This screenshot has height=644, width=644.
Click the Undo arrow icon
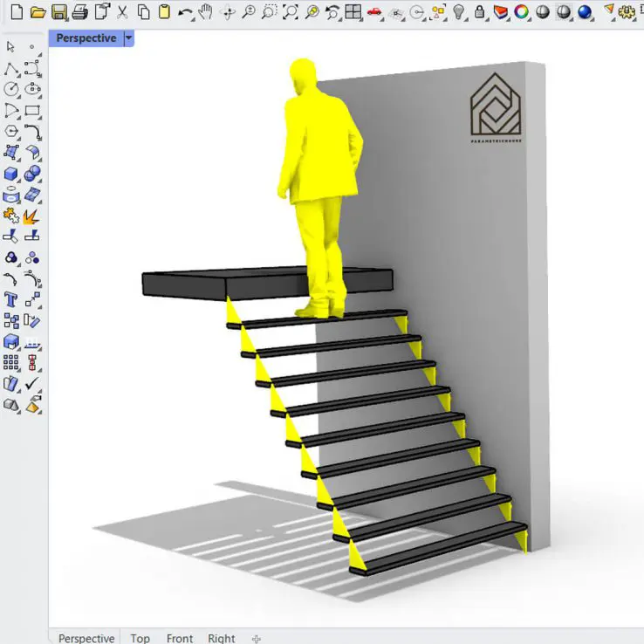click(x=185, y=12)
